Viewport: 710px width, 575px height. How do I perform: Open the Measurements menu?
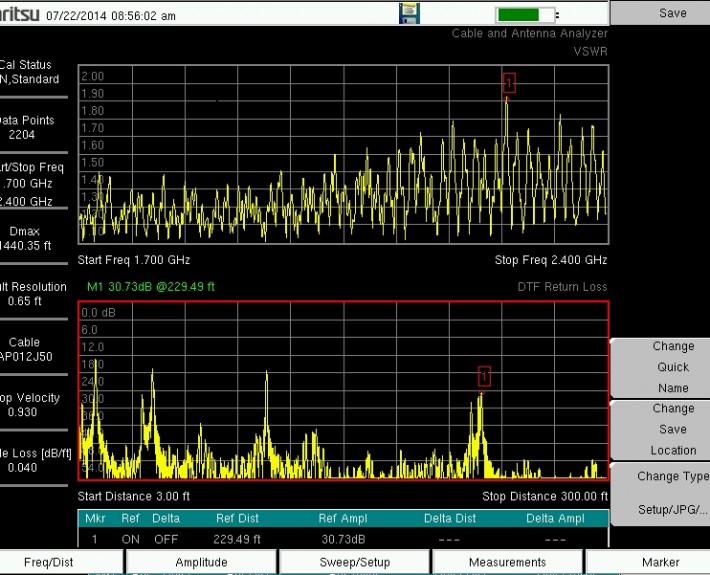pos(508,562)
